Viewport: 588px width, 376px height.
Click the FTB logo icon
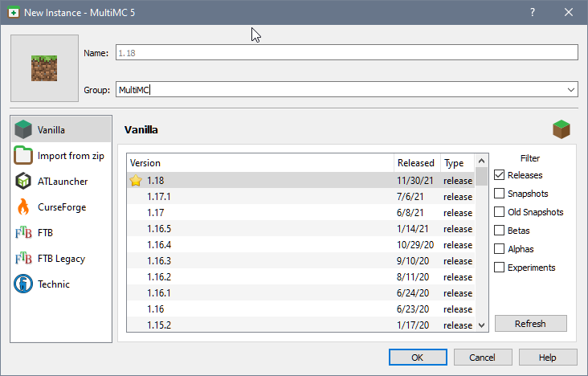[23, 233]
